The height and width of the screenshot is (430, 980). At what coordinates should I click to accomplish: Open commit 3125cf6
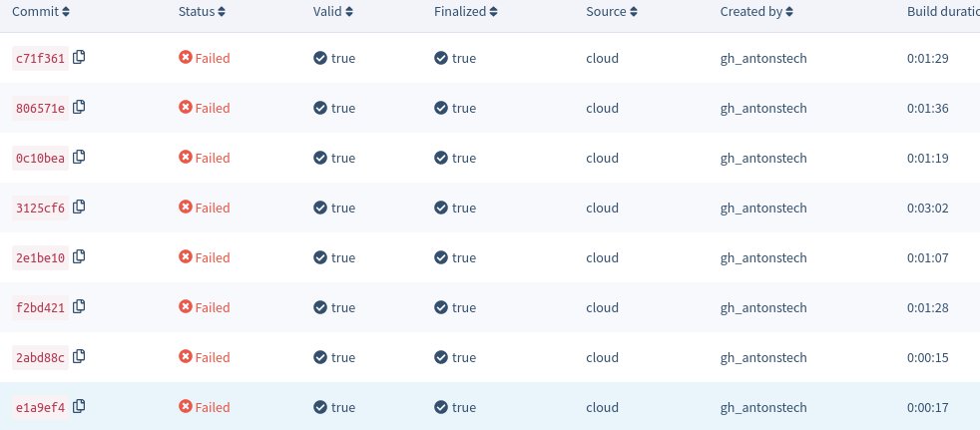point(40,209)
